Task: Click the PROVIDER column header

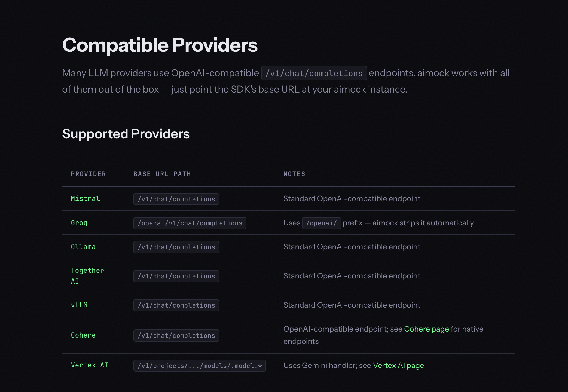Action: 88,174
